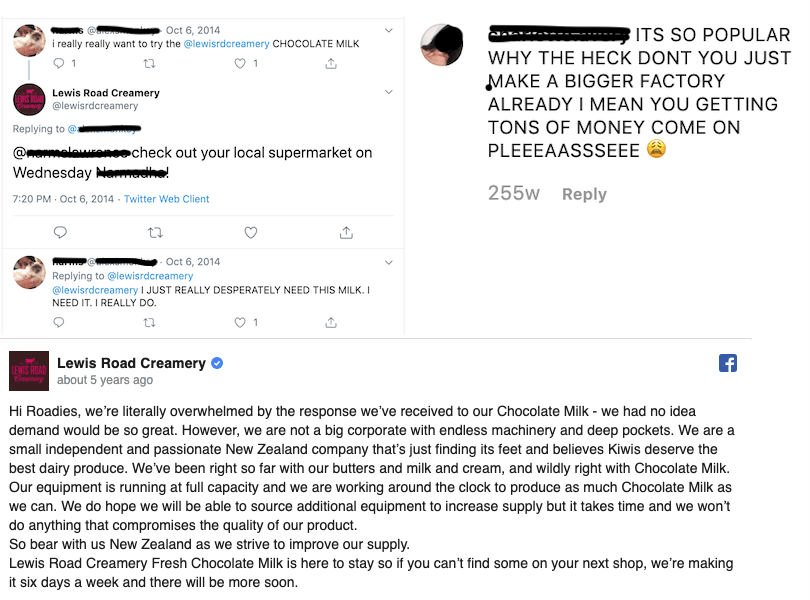Retweet the first chocolate milk tweet
The height and width of the screenshot is (600, 810).
point(150,63)
